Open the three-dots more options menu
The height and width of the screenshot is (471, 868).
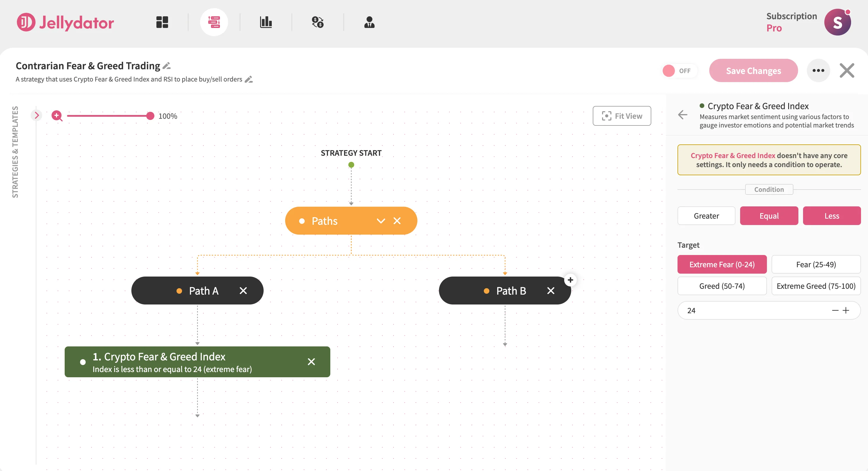[x=818, y=70]
